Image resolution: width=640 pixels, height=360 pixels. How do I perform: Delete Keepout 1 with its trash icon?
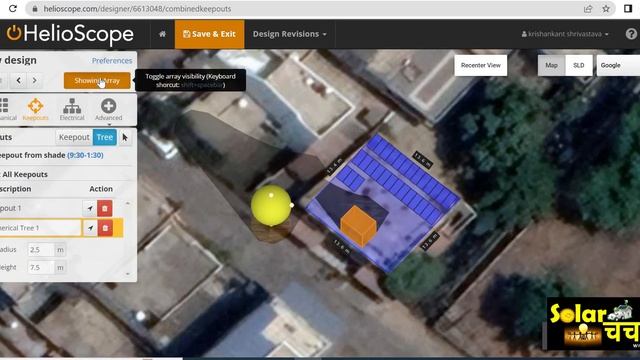coord(105,208)
